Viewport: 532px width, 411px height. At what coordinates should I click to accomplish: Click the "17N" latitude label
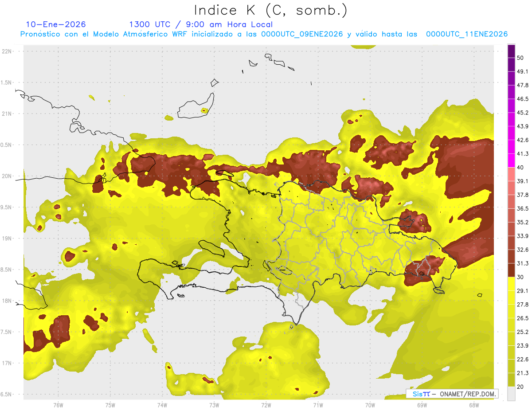[7, 363]
